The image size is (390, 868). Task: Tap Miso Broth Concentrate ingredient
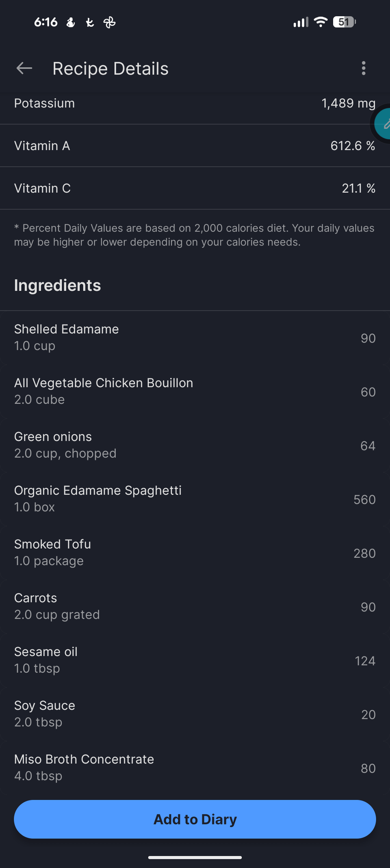click(x=195, y=767)
